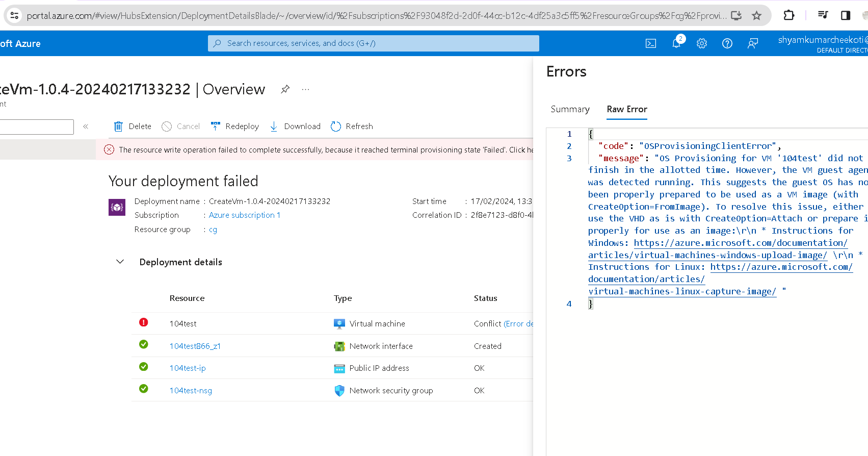The width and height of the screenshot is (868, 456).
Task: Pin the deployment overview blade
Action: click(x=285, y=89)
